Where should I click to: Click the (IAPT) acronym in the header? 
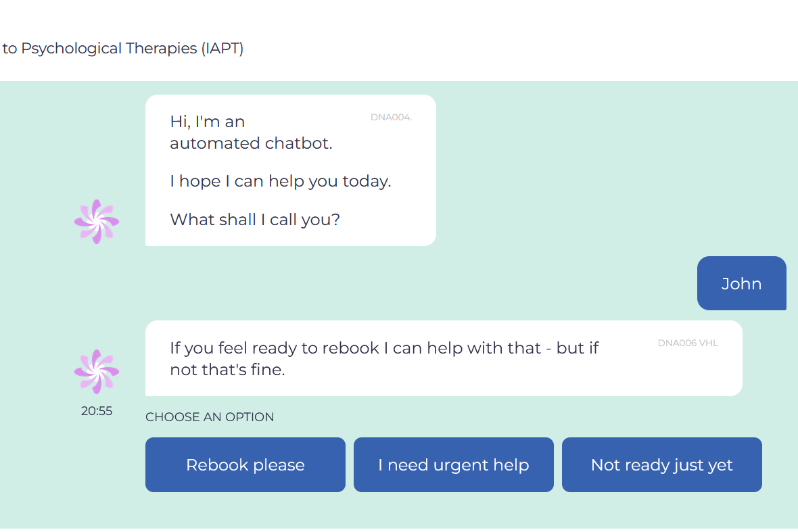[x=222, y=49]
